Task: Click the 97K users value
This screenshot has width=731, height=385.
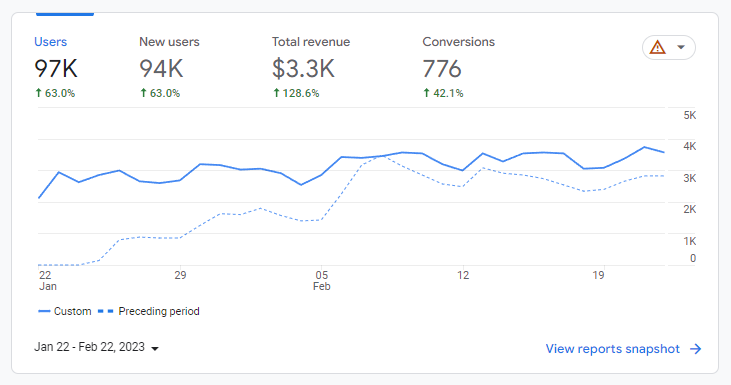Action: (56, 69)
